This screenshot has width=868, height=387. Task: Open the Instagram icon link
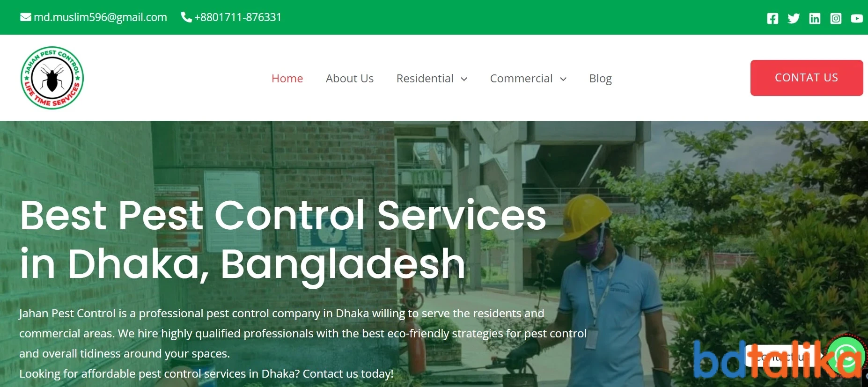[x=836, y=18]
